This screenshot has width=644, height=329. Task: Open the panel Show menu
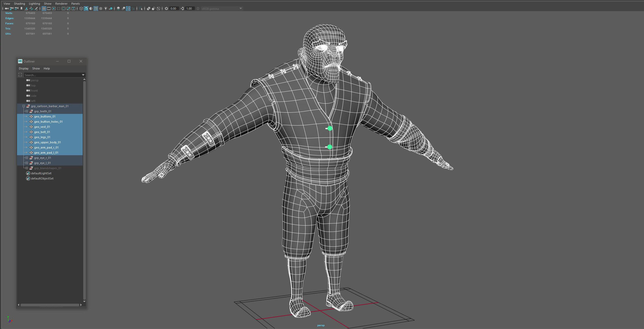[x=48, y=4]
